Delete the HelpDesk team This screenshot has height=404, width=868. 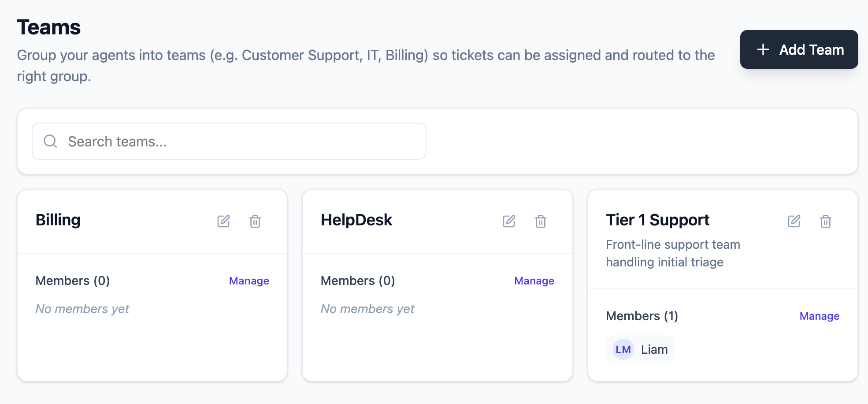pyautogui.click(x=541, y=222)
